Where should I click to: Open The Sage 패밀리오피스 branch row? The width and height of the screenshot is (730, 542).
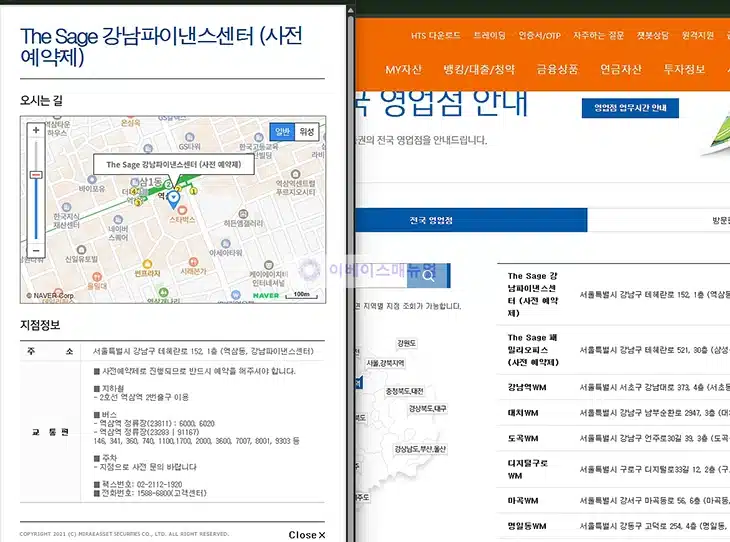(x=614, y=350)
